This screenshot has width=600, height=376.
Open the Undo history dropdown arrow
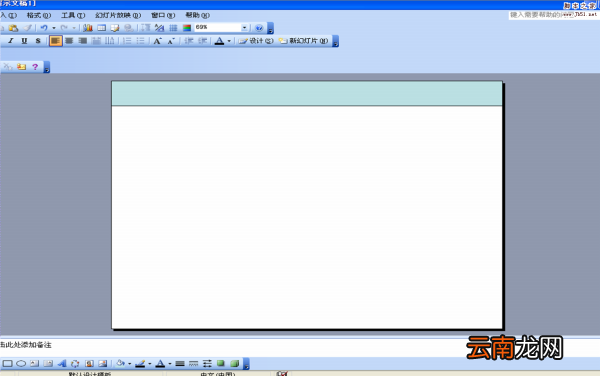[54, 28]
